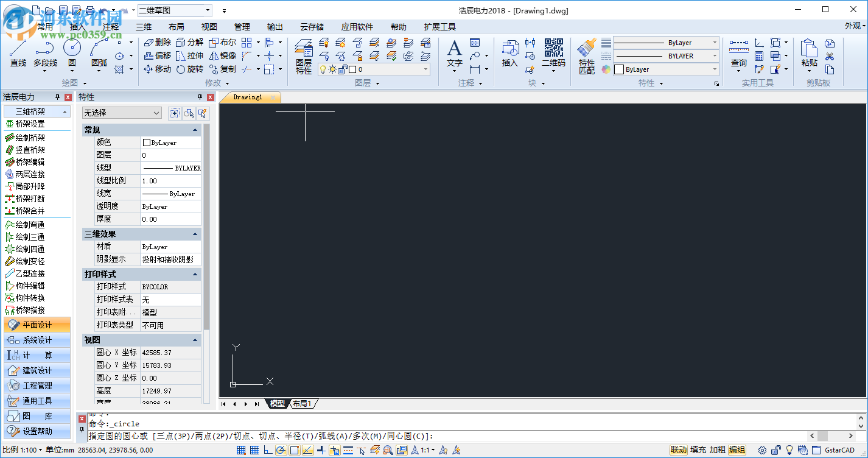Image resolution: width=868 pixels, height=458 pixels.
Task: Open the 平面设计 module button
Action: (37, 325)
